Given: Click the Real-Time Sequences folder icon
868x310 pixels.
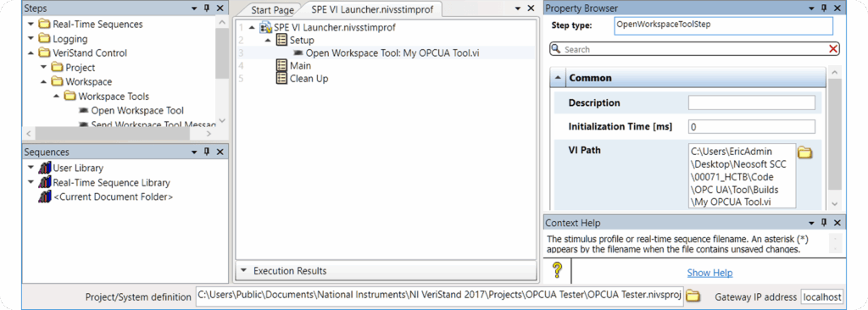Looking at the screenshot, I should point(44,25).
